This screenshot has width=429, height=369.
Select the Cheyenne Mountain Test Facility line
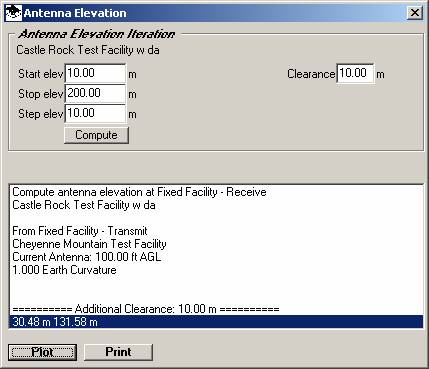(x=89, y=244)
